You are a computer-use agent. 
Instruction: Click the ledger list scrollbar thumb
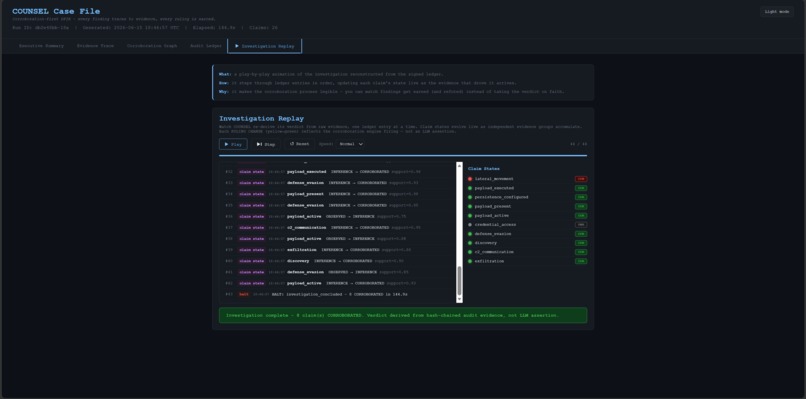[x=460, y=281]
